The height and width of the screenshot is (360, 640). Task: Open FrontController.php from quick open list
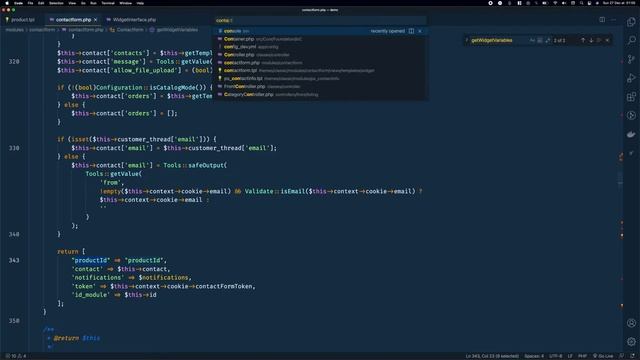click(320, 87)
